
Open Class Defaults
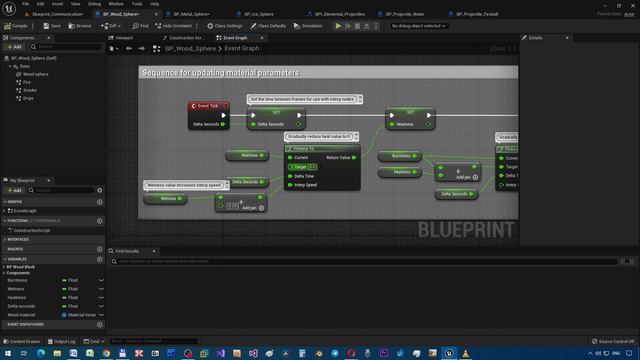[268, 26]
